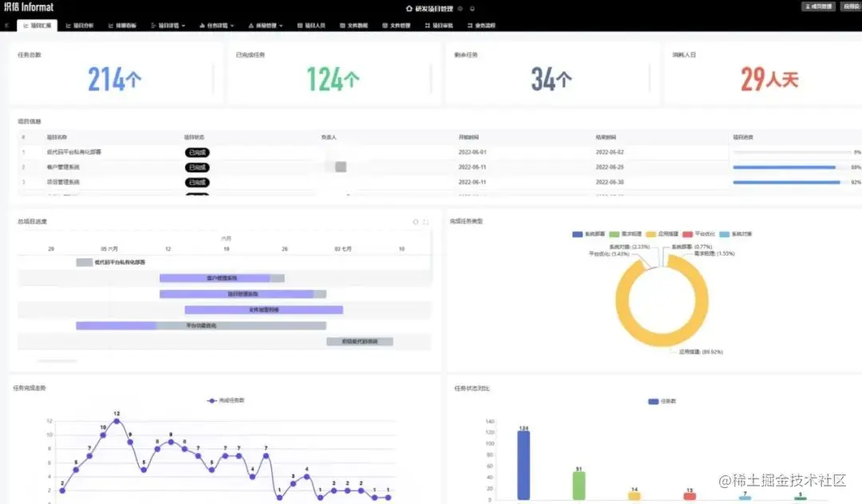Image resolution: width=862 pixels, height=504 pixels.
Task: Click the home icon beside 研发项目管理
Action: pyautogui.click(x=409, y=8)
